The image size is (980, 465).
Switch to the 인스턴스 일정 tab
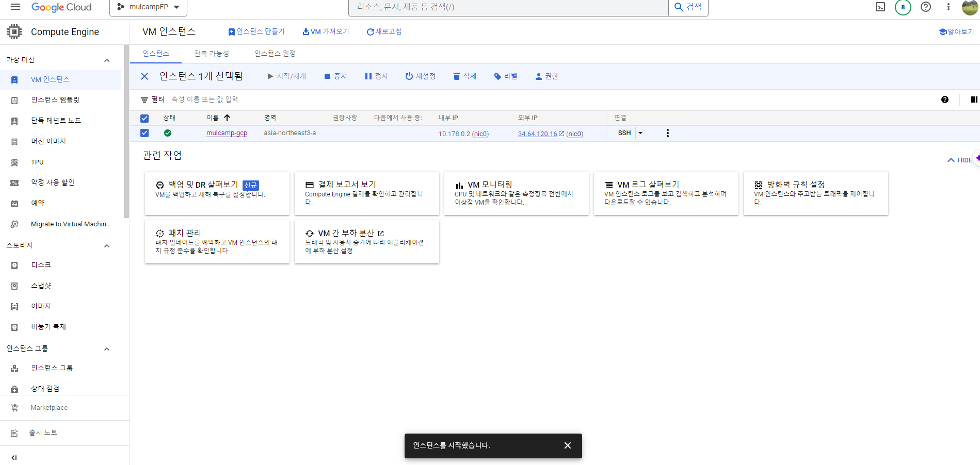[x=275, y=54]
